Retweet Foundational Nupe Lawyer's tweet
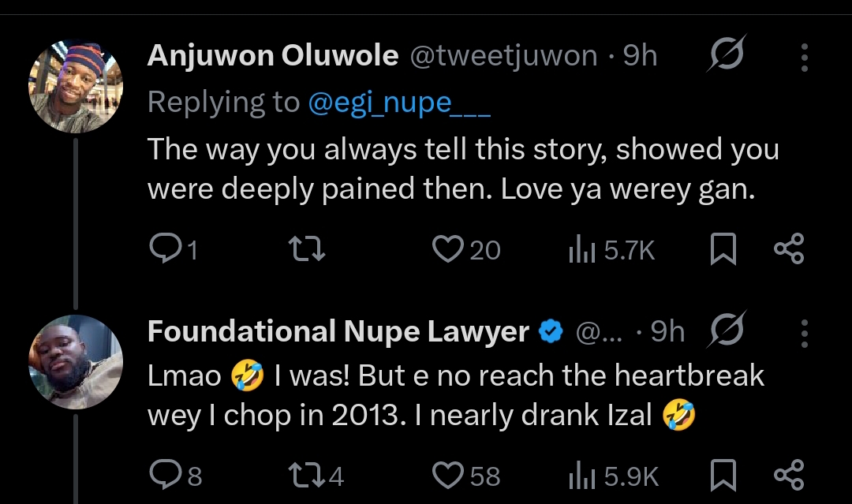 (306, 476)
